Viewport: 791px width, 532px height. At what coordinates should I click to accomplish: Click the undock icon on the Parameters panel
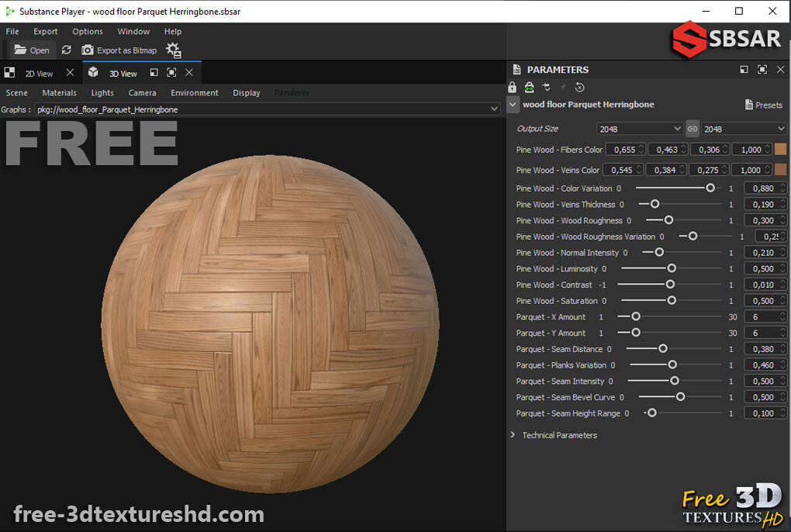(742, 69)
